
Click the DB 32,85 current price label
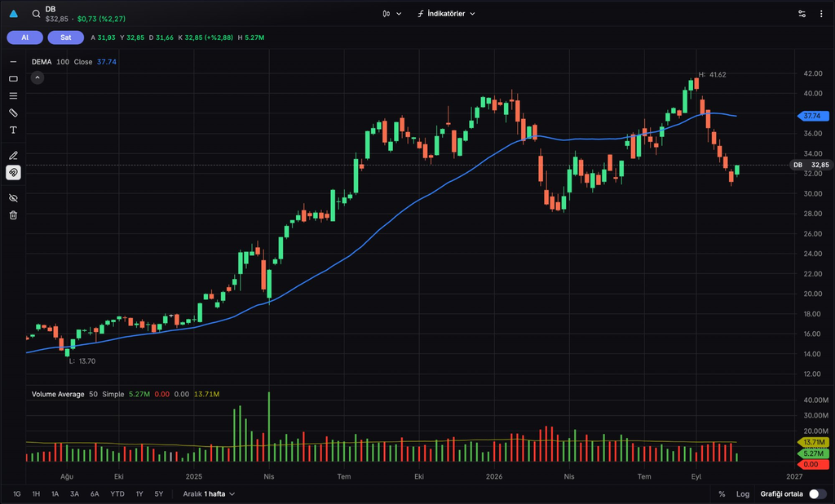[811, 166]
